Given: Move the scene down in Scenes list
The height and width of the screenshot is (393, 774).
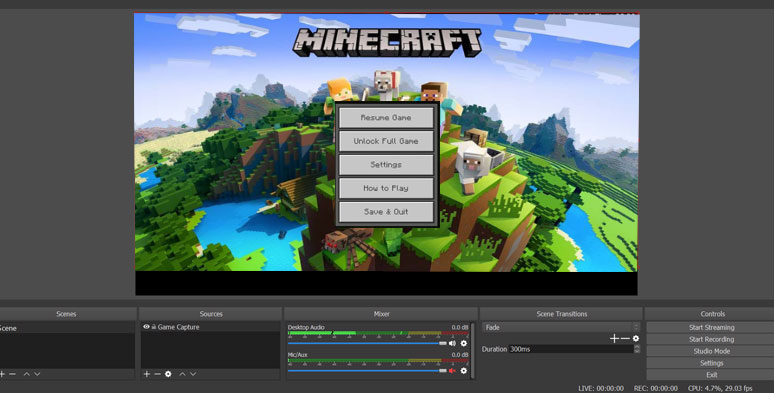Looking at the screenshot, I should click(37, 374).
